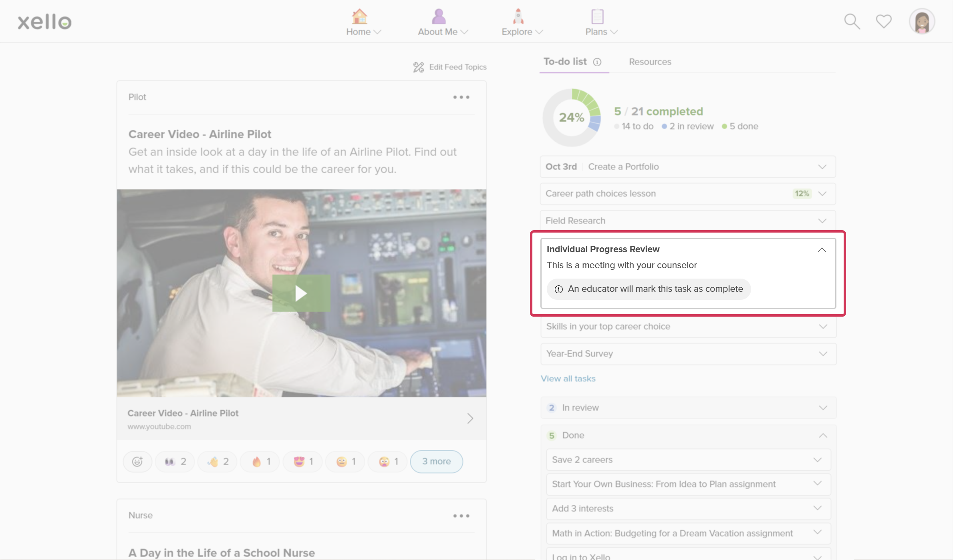
Task: Click the Xello logo
Action: tap(44, 22)
